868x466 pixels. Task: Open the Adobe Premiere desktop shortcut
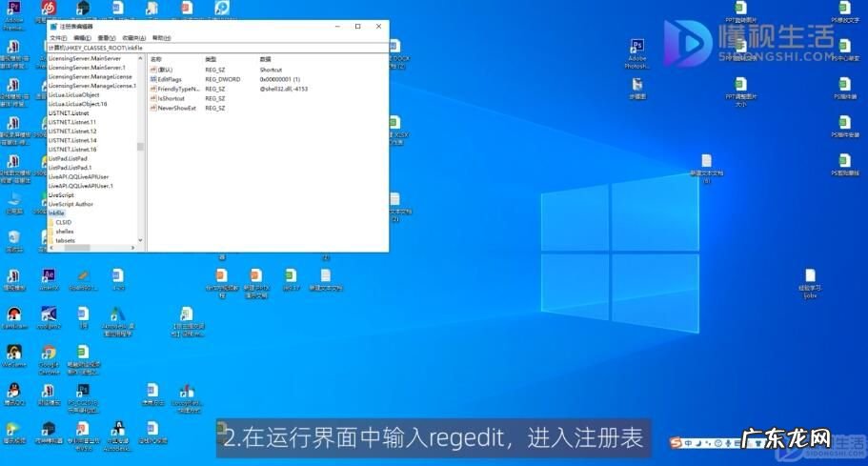pos(14,15)
